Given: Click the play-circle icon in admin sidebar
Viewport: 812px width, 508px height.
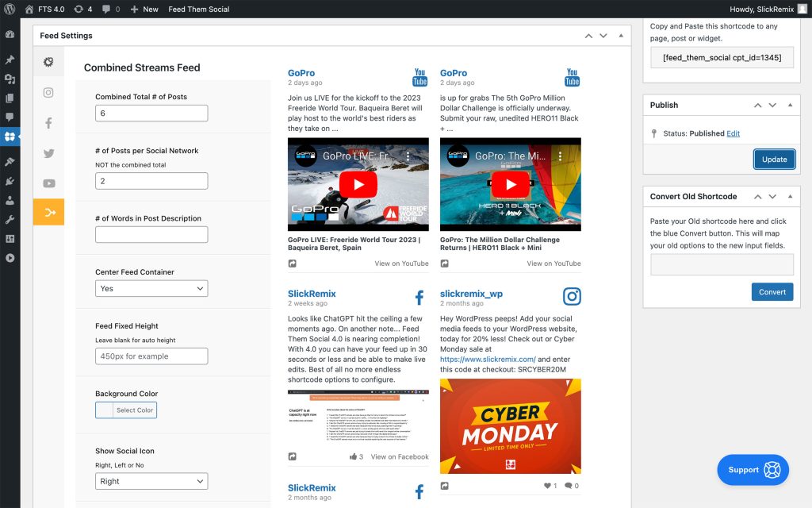Looking at the screenshot, I should click(10, 258).
